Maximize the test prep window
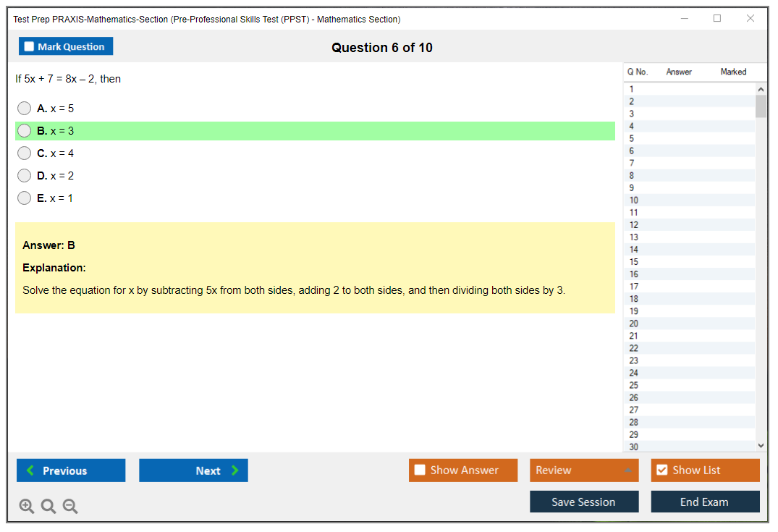This screenshot has width=778, height=532. pos(717,19)
